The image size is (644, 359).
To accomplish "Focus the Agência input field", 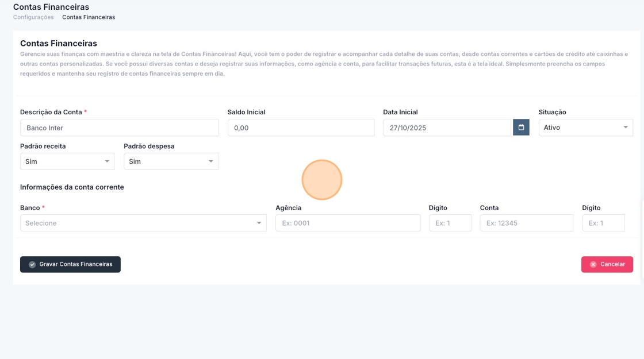I will (x=348, y=223).
